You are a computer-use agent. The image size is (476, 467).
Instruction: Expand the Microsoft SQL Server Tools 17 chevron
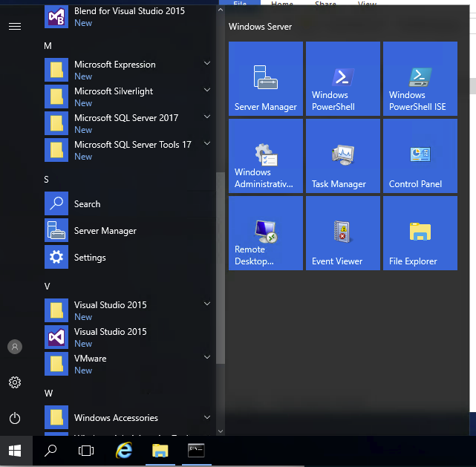tap(207, 143)
